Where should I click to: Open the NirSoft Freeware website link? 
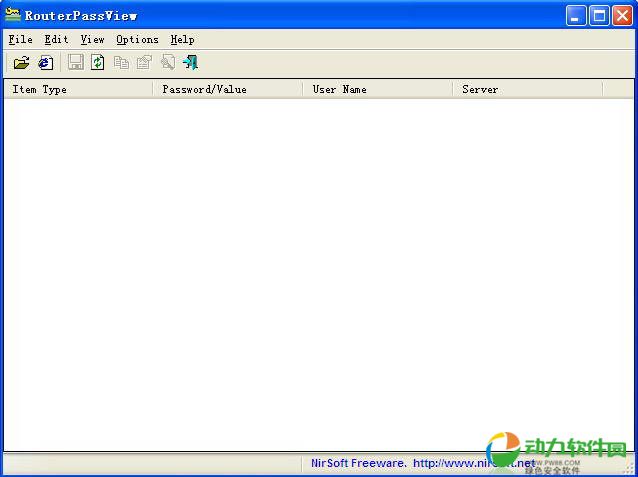[x=420, y=464]
